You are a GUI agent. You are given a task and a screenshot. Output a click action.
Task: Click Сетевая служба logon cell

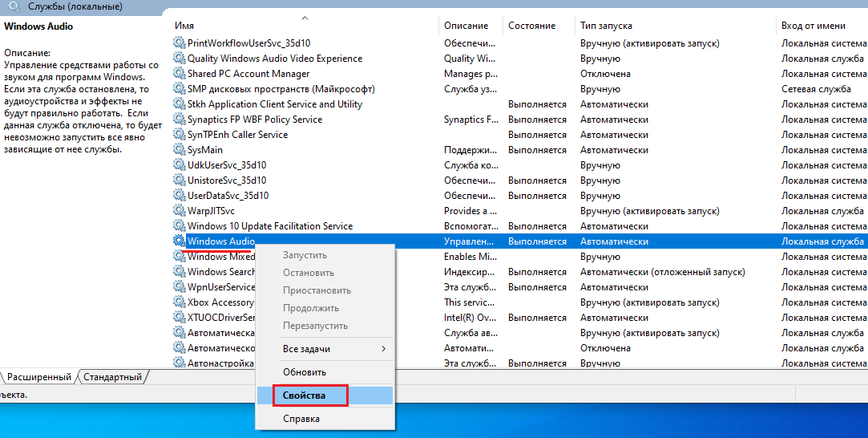[x=816, y=88]
